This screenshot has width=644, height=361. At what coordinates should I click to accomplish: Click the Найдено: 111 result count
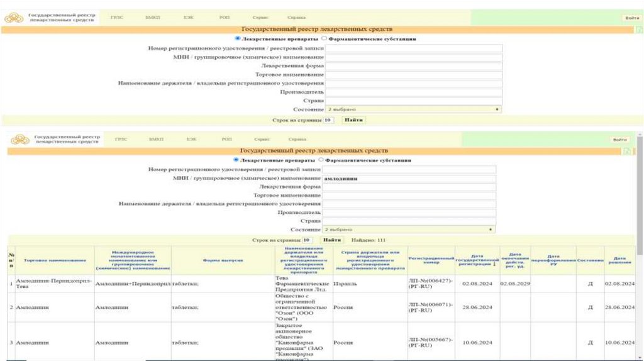click(369, 240)
